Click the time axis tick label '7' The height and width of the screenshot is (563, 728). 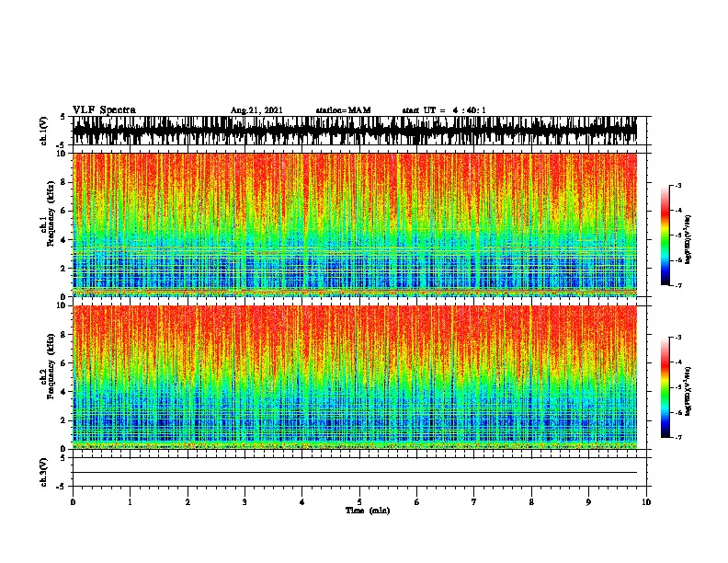(x=474, y=501)
